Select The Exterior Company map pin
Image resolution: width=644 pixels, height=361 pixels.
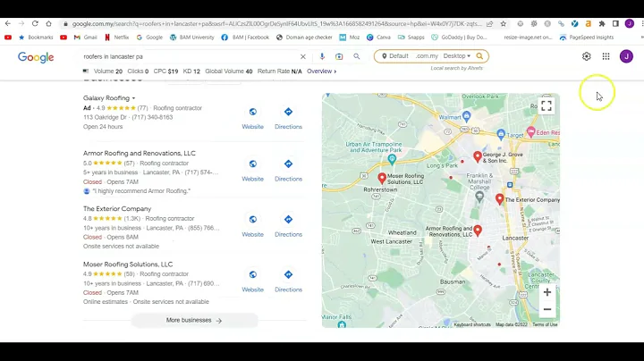pos(499,199)
